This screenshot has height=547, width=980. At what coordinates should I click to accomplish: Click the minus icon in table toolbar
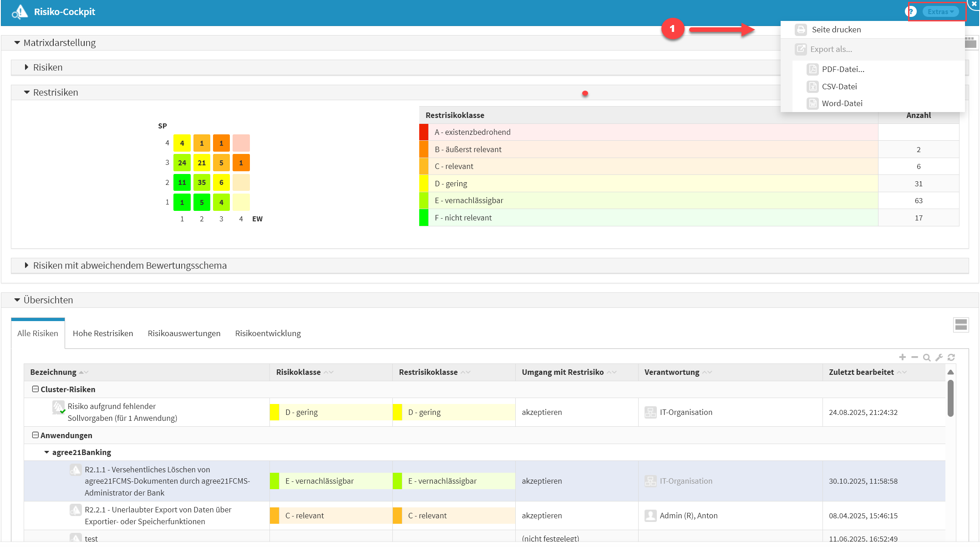click(914, 358)
